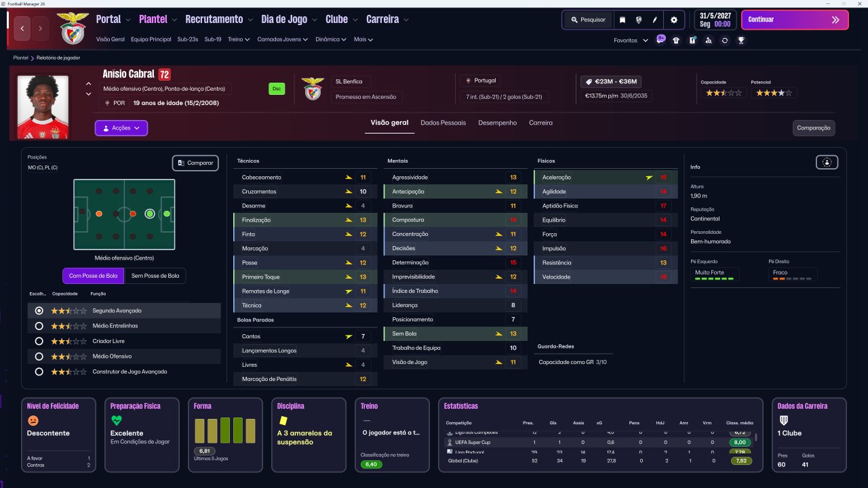The width and height of the screenshot is (868, 488).
Task: Click the pencil edit icon
Action: [655, 20]
